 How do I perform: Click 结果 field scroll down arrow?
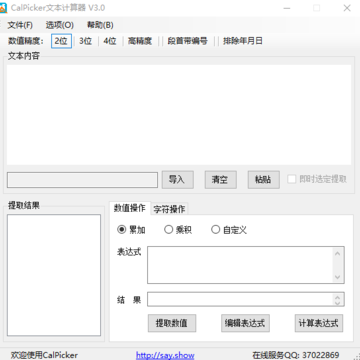337,303
